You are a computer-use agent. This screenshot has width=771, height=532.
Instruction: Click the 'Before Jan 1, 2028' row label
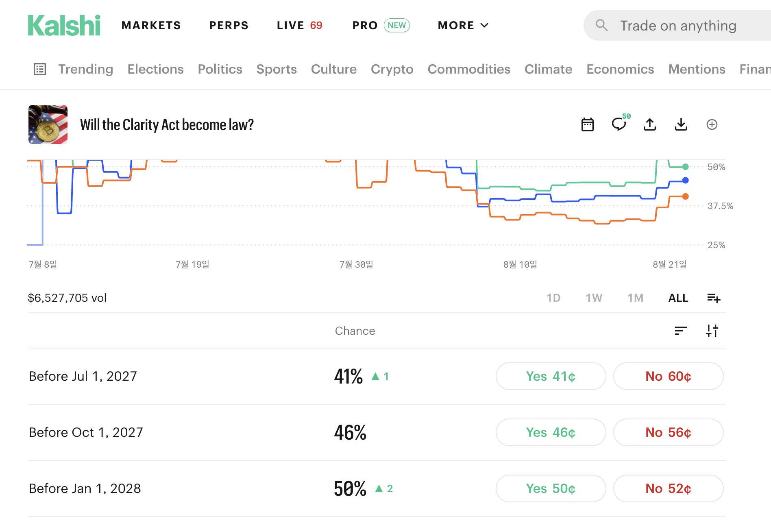click(x=85, y=488)
